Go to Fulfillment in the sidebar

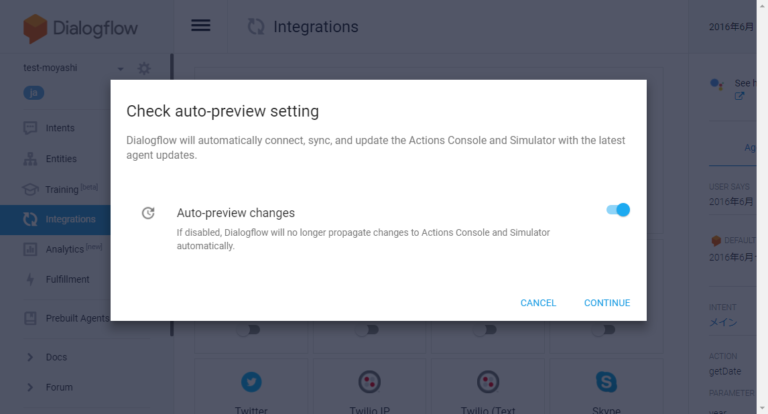(x=67, y=279)
